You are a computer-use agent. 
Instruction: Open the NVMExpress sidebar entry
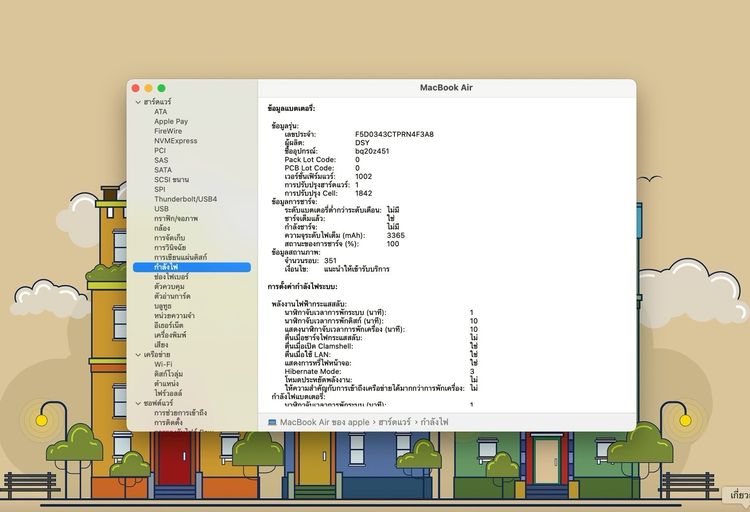tap(175, 141)
